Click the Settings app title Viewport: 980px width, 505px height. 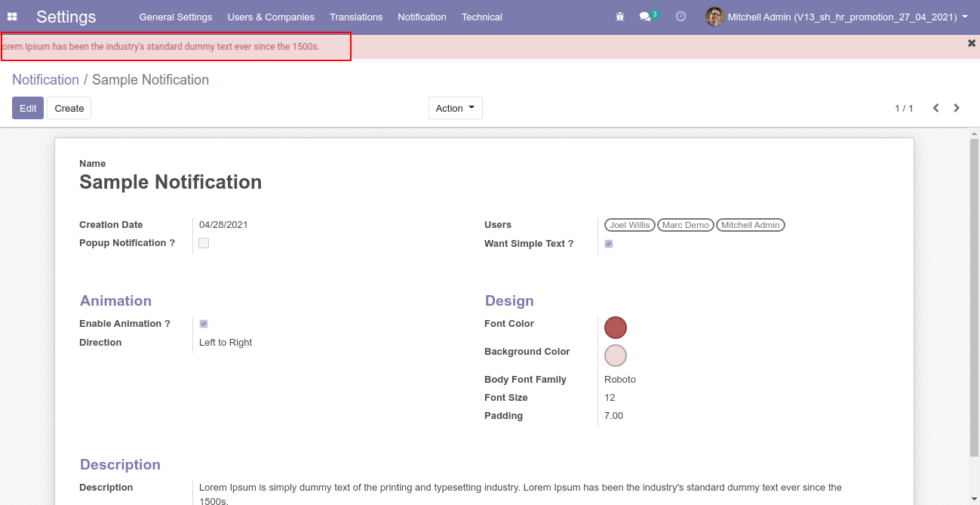[66, 17]
